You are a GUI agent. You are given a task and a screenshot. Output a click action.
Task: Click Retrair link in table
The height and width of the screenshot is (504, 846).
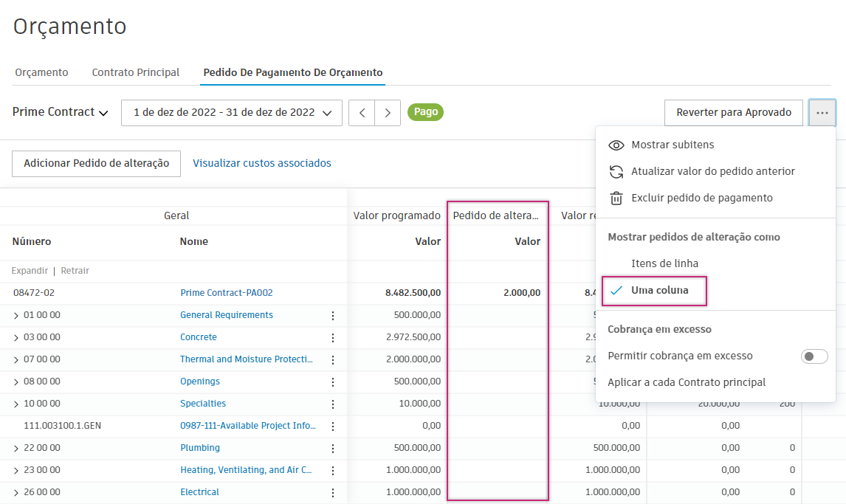[75, 271]
